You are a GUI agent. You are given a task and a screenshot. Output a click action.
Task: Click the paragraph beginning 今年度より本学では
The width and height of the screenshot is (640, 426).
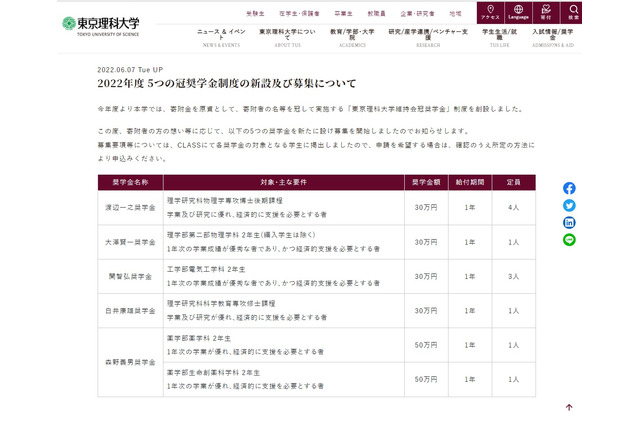click(311, 109)
